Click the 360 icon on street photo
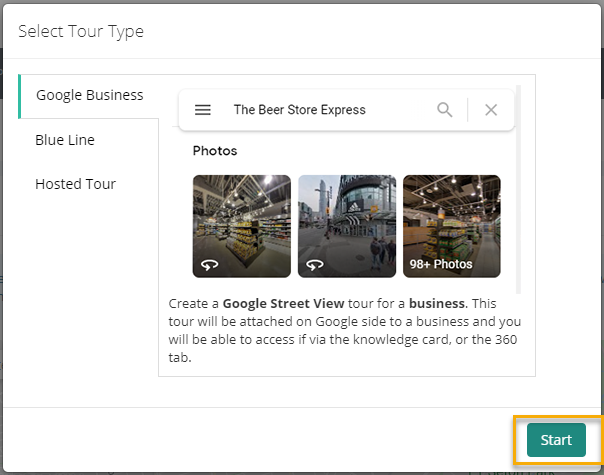 coord(314,264)
